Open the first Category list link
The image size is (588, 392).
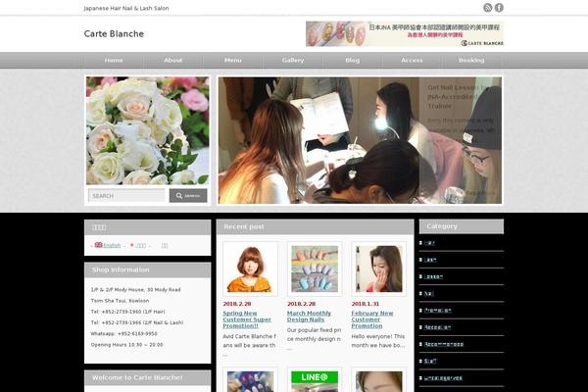[x=429, y=243]
